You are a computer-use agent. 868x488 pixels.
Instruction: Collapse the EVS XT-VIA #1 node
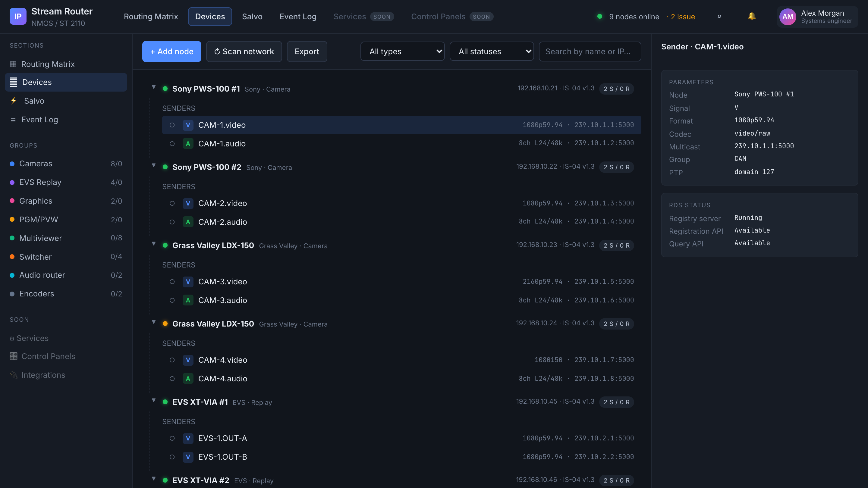click(x=154, y=400)
